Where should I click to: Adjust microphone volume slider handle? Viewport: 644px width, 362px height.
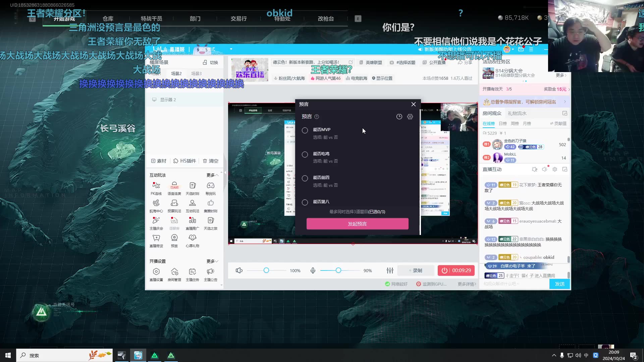[x=338, y=270]
